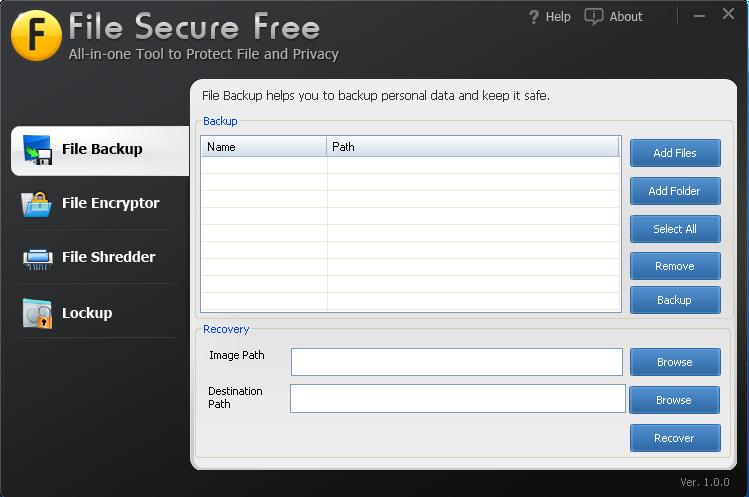Image resolution: width=749 pixels, height=497 pixels.
Task: Click the Lockup padlock icon
Action: (37, 313)
